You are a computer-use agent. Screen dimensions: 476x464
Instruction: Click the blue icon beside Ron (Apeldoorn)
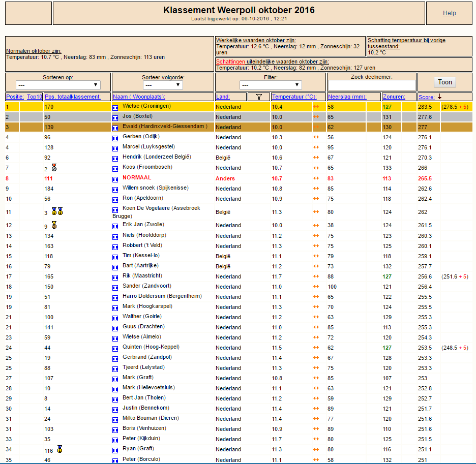click(x=115, y=200)
